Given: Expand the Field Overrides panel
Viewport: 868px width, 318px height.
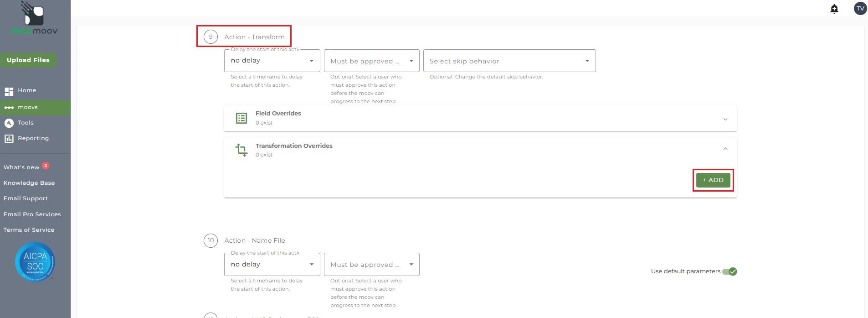Looking at the screenshot, I should (725, 119).
